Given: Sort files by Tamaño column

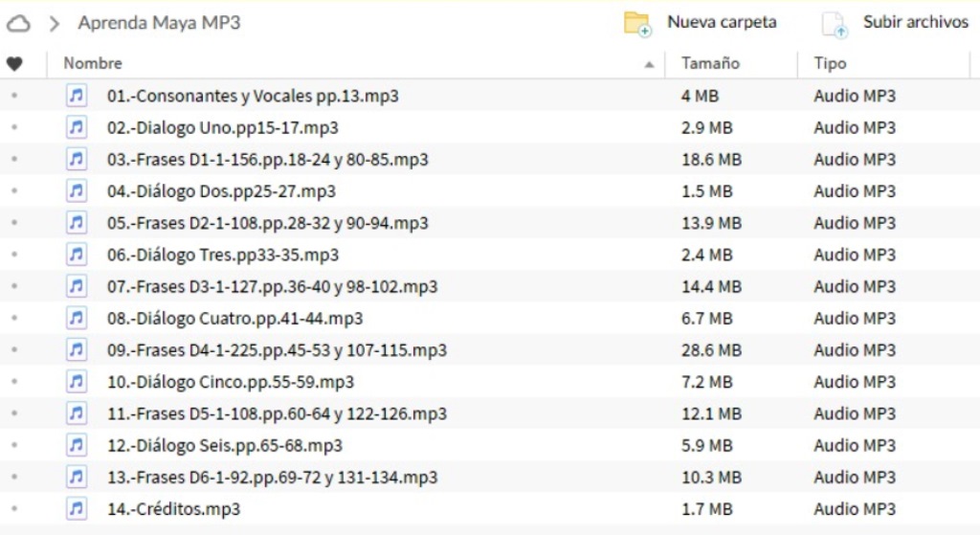Looking at the screenshot, I should (710, 64).
